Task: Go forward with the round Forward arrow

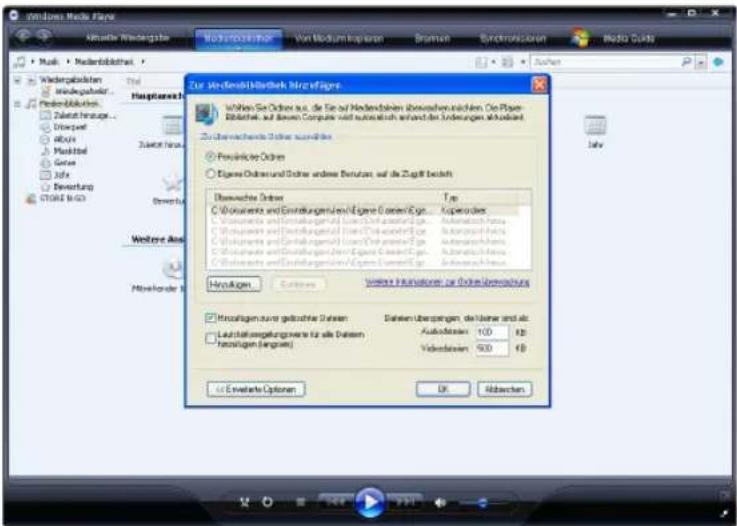Action: [x=44, y=36]
